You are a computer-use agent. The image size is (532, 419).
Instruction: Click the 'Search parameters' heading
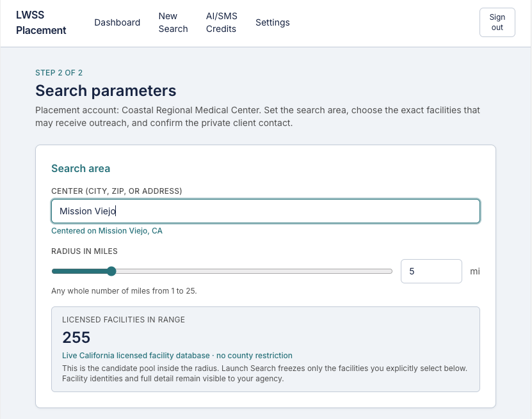106,91
